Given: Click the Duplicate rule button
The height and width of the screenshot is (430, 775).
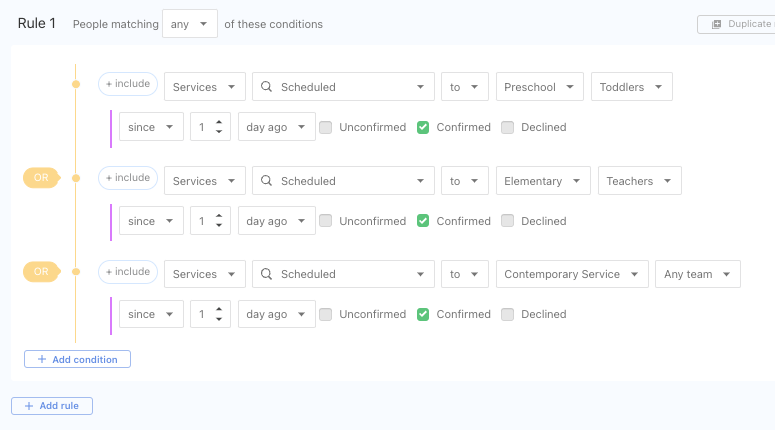Looking at the screenshot, I should pyautogui.click(x=738, y=24).
